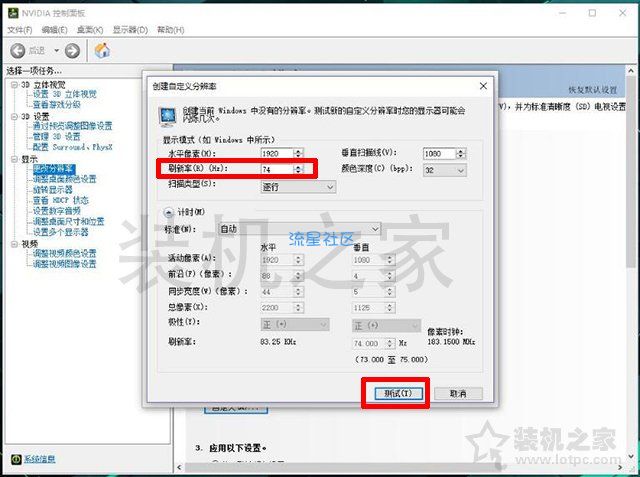Close the 创建自定义分辨率 dialog
The image size is (640, 477).
coord(483,86)
